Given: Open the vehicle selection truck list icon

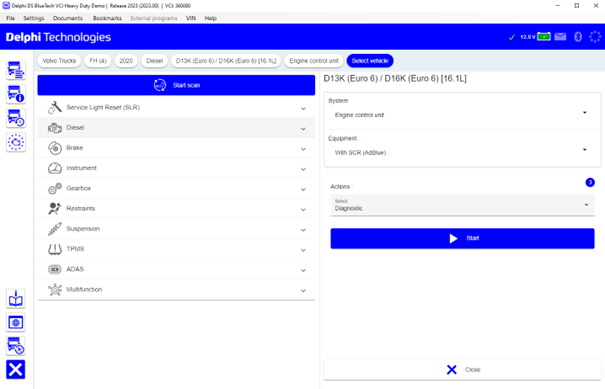Looking at the screenshot, I should [16, 70].
